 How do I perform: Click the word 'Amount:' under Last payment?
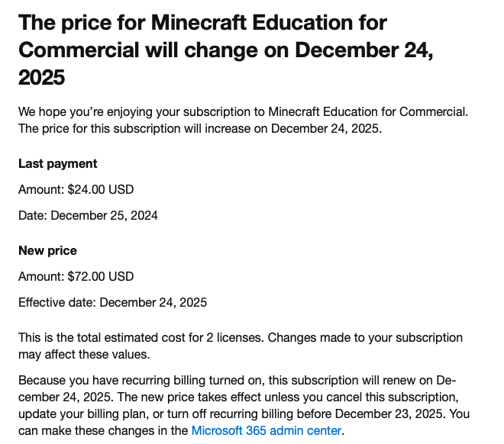click(41, 189)
